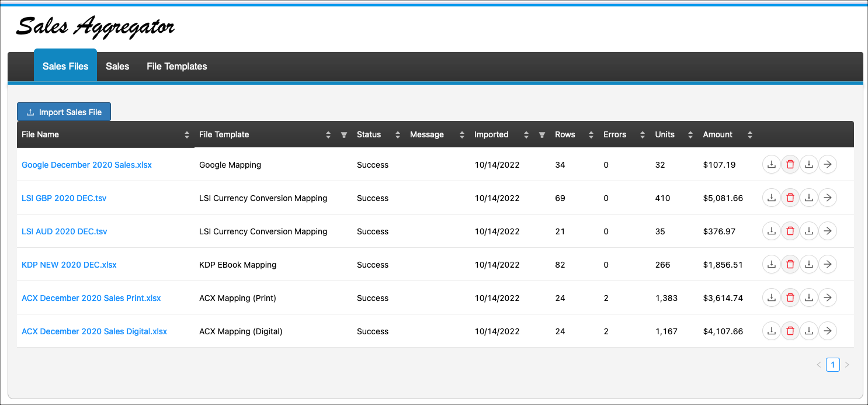Sort table by Errors column
This screenshot has width=868, height=405.
643,135
